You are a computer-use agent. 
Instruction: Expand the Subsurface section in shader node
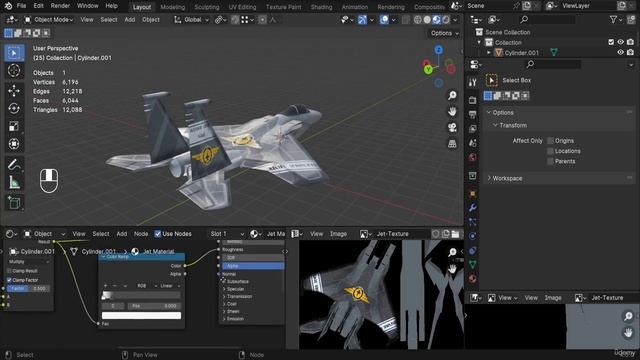224,282
